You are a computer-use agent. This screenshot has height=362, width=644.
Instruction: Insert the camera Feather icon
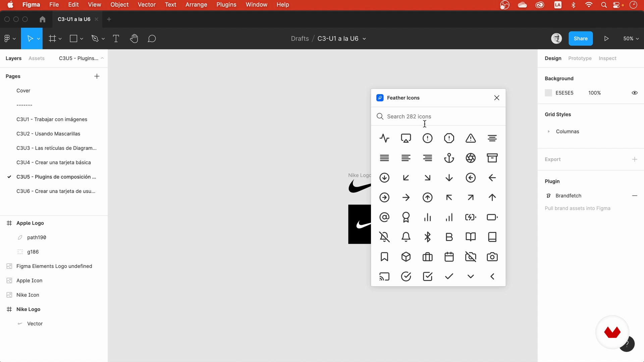point(492,257)
